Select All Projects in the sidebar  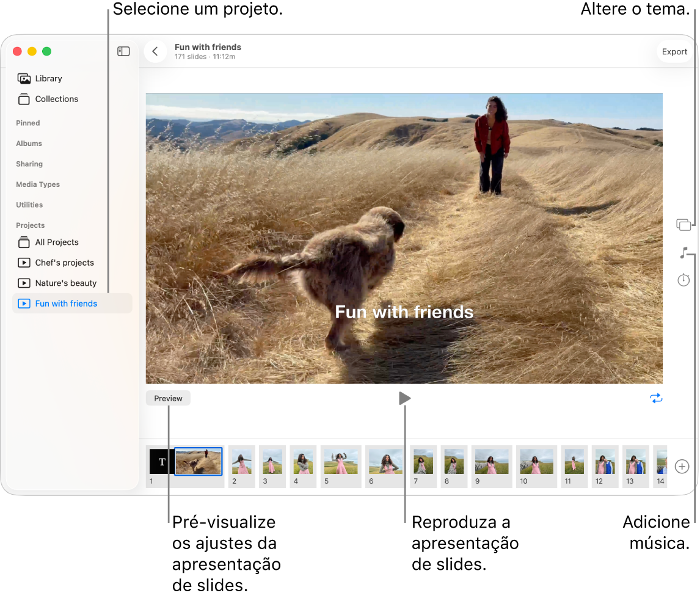[72, 242]
